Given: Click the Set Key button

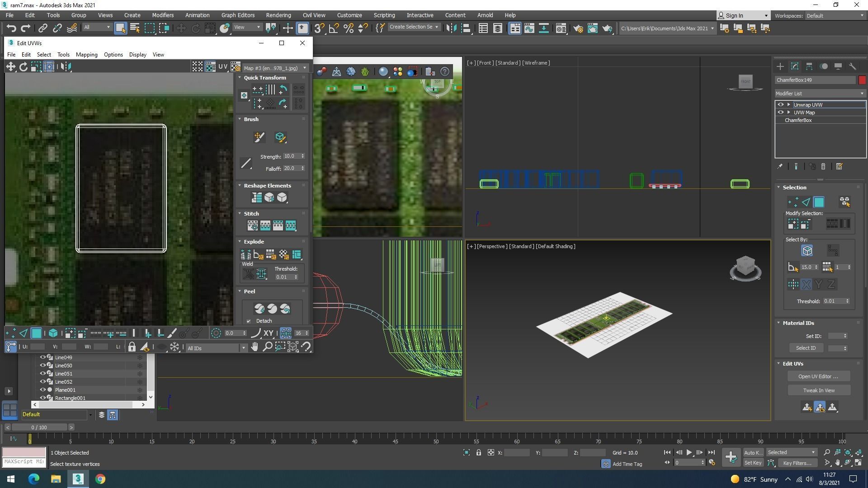Looking at the screenshot, I should click(753, 463).
